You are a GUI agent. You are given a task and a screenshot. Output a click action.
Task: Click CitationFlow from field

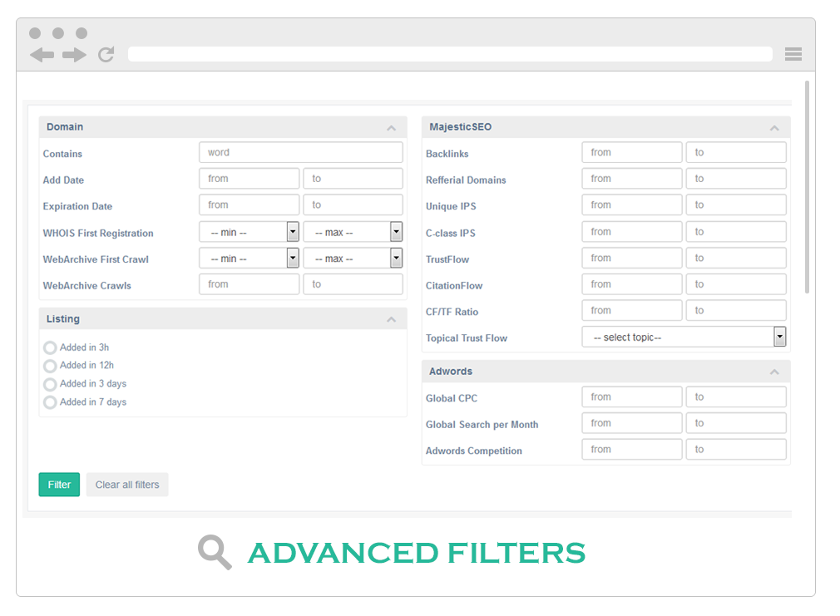[632, 284]
